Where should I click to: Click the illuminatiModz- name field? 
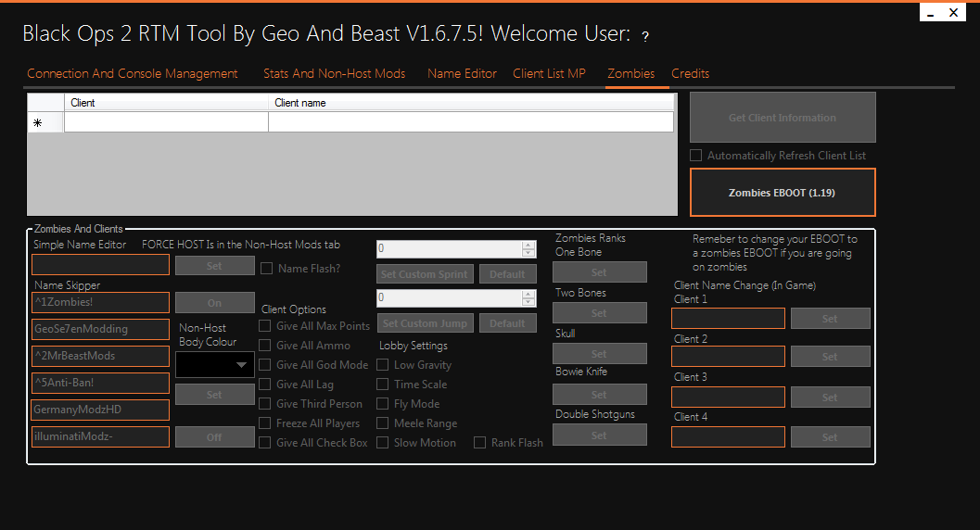click(101, 436)
